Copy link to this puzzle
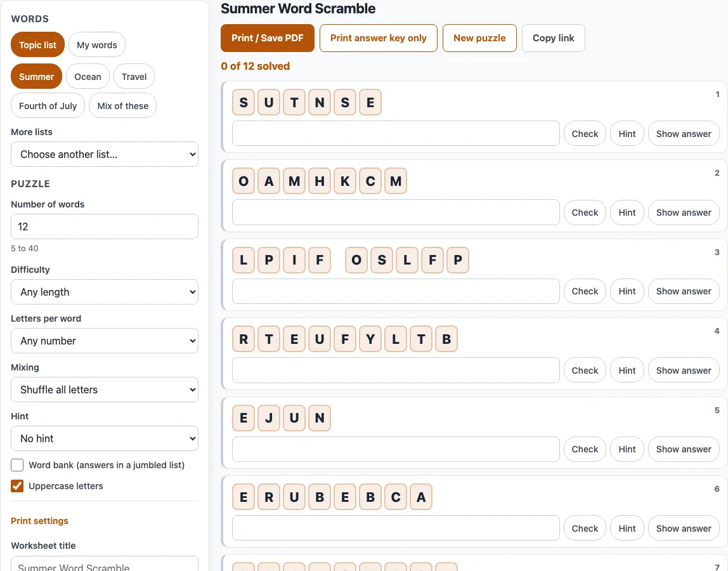728x571 pixels. click(554, 38)
